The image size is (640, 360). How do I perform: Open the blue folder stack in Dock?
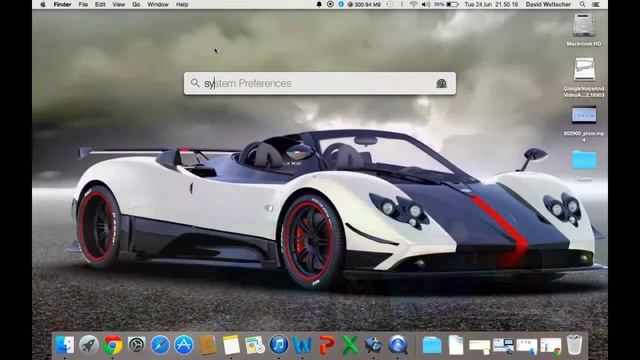(432, 345)
